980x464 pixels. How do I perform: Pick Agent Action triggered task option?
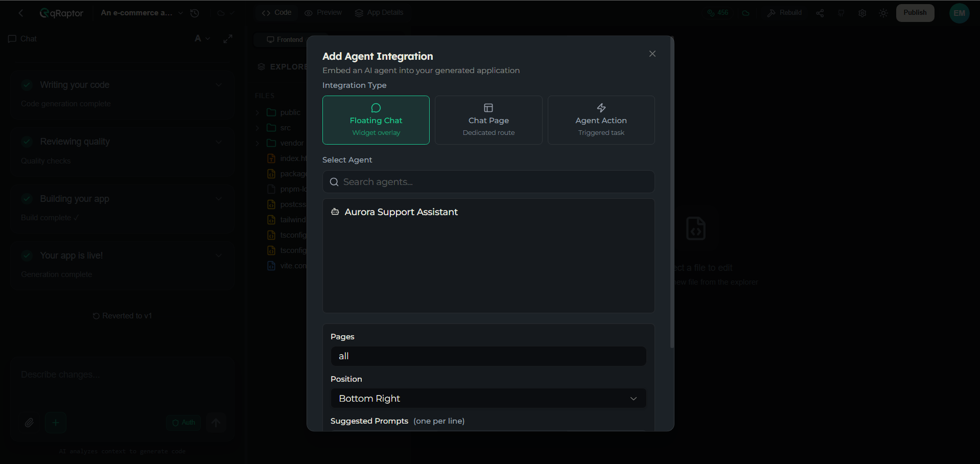pos(601,120)
